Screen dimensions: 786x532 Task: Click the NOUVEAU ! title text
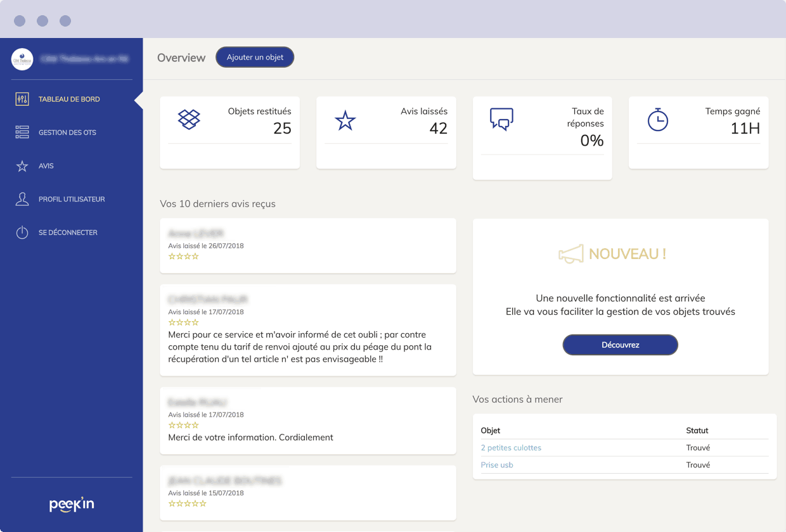pos(628,254)
